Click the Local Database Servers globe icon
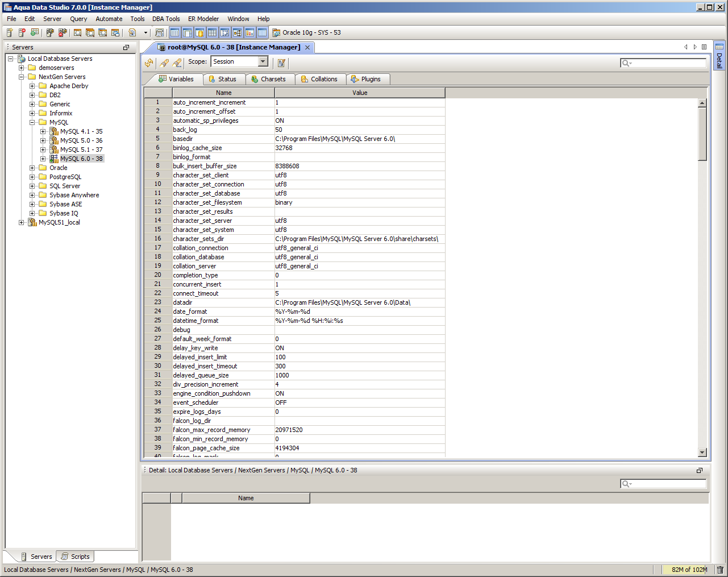The image size is (728, 577). 22,59
